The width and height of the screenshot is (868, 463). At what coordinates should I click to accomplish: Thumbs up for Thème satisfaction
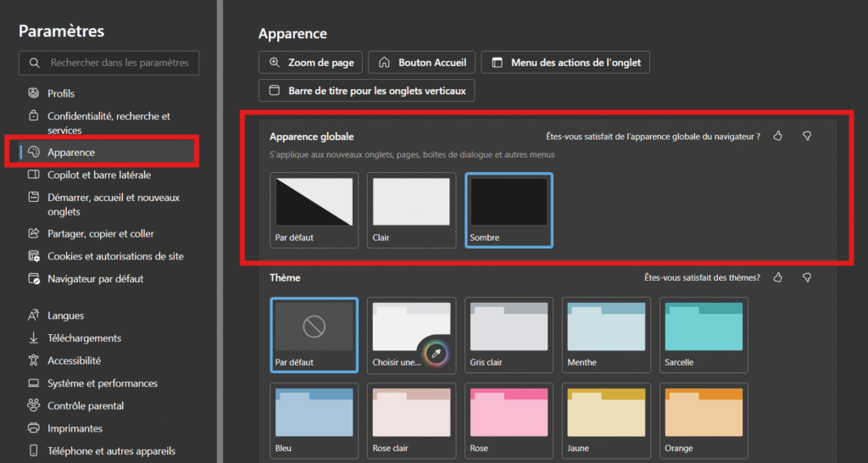click(778, 277)
